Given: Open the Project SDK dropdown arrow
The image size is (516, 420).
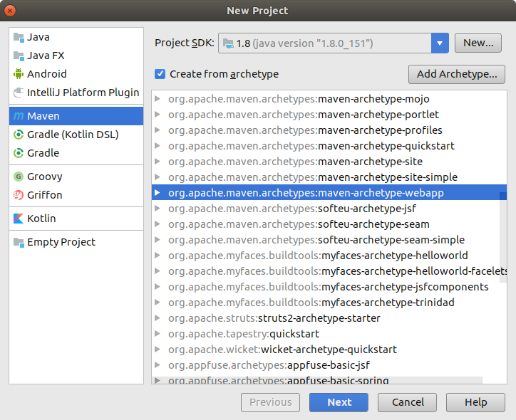Looking at the screenshot, I should [440, 43].
